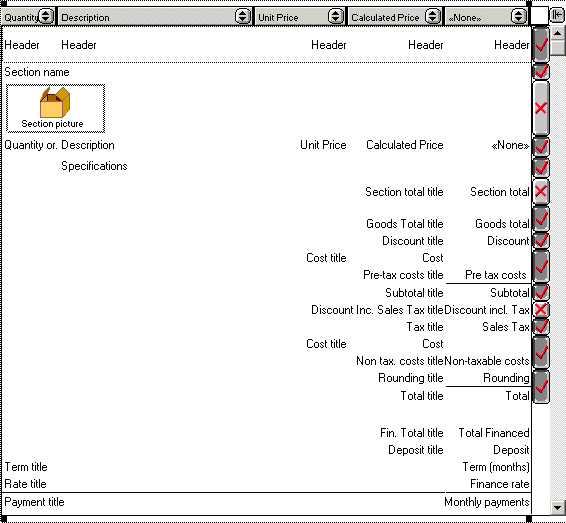Viewport: 566px width, 523px height.
Task: Open the Calculated Price column dropdown
Action: tap(432, 16)
